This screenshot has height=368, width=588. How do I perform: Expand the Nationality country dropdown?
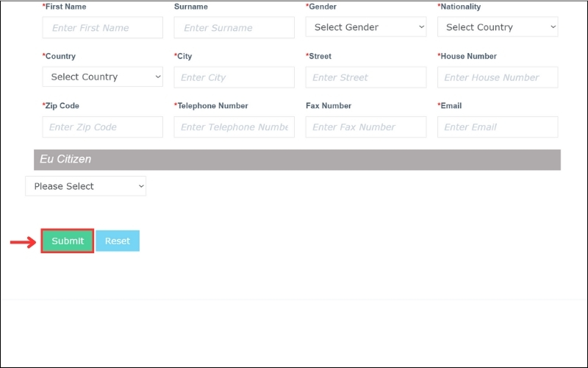pyautogui.click(x=497, y=27)
